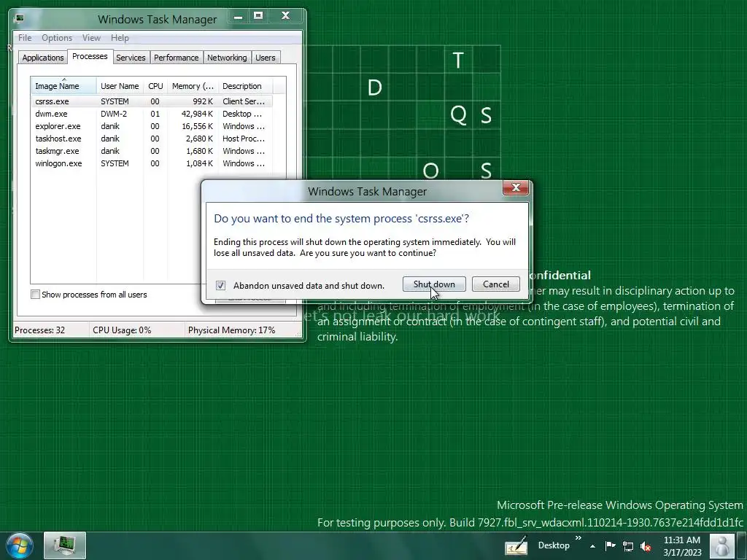Open the clock showing 11:31 AM
747x560 pixels.
pyautogui.click(x=682, y=545)
